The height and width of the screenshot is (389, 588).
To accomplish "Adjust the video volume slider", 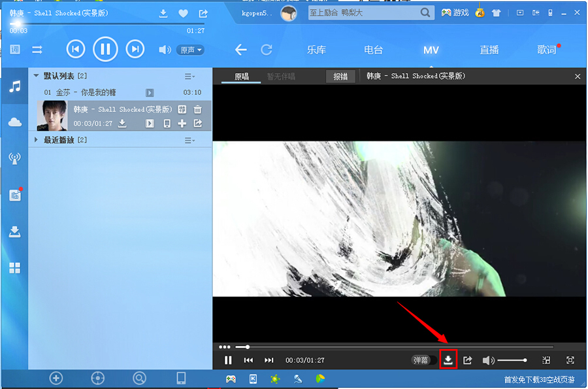I will (512, 360).
